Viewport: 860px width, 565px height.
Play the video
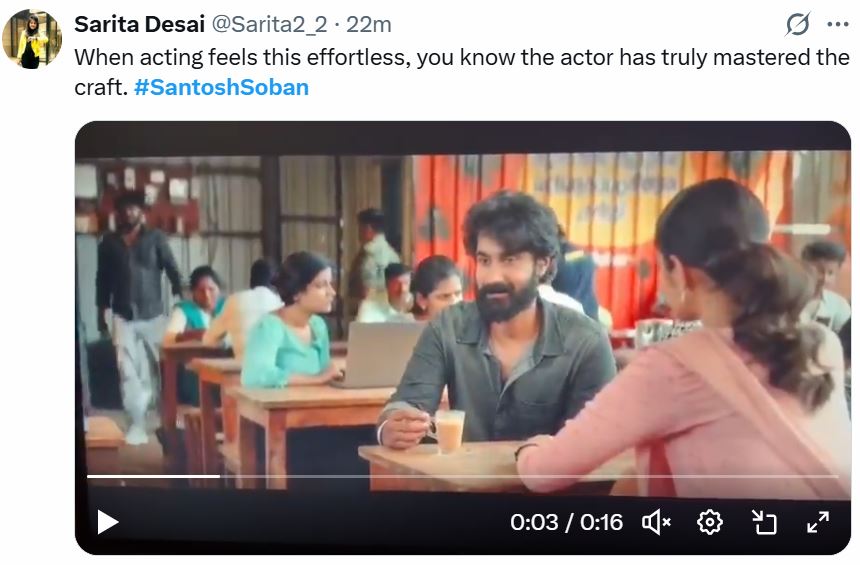(107, 521)
